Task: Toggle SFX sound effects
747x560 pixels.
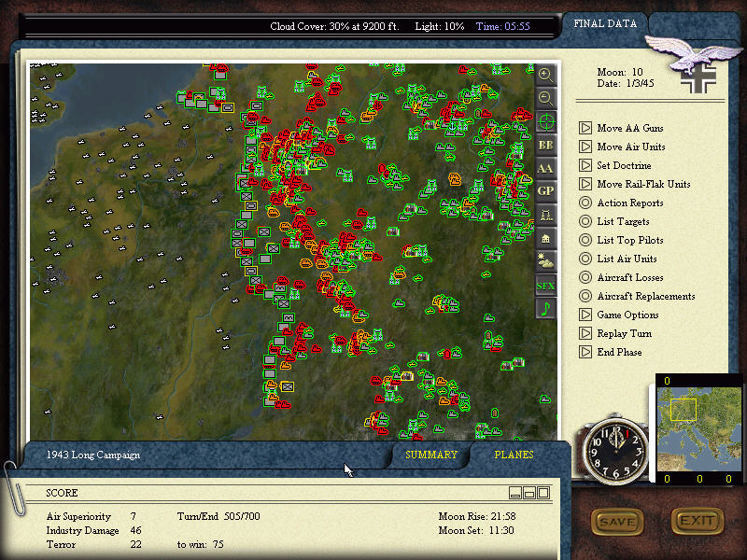Action: (x=546, y=285)
